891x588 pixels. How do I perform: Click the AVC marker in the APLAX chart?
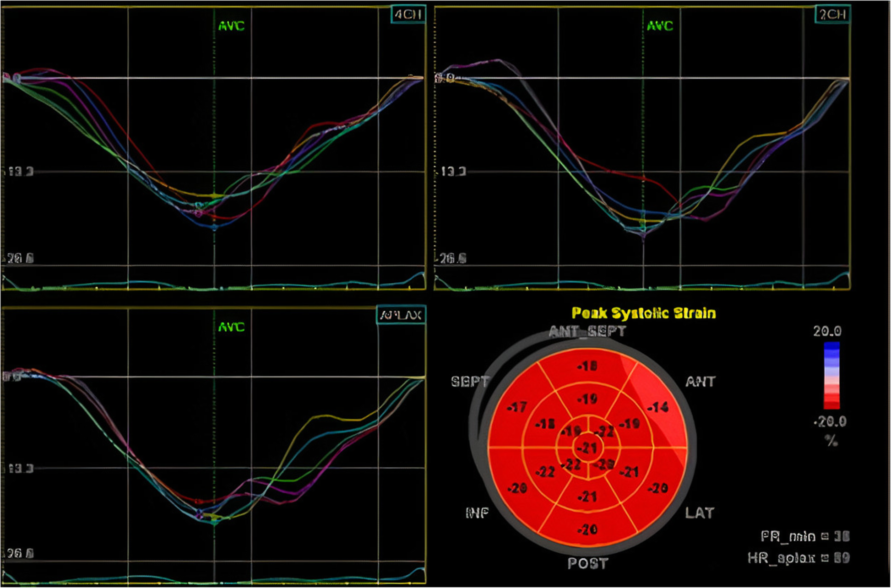(x=231, y=327)
